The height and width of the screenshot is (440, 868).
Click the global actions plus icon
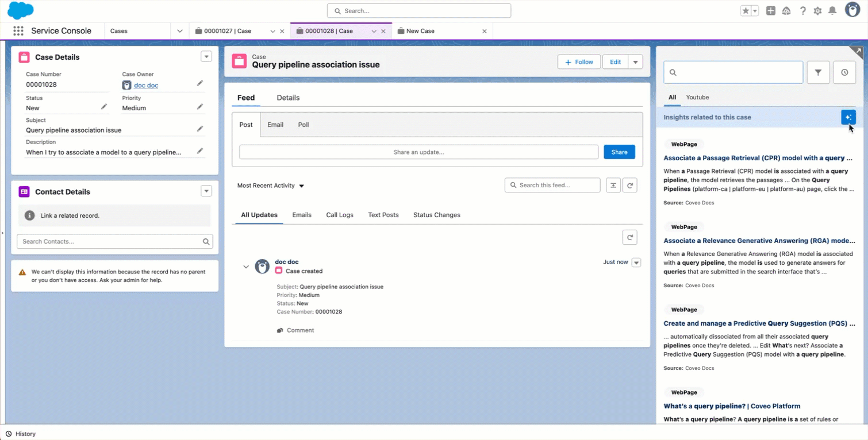coord(770,10)
